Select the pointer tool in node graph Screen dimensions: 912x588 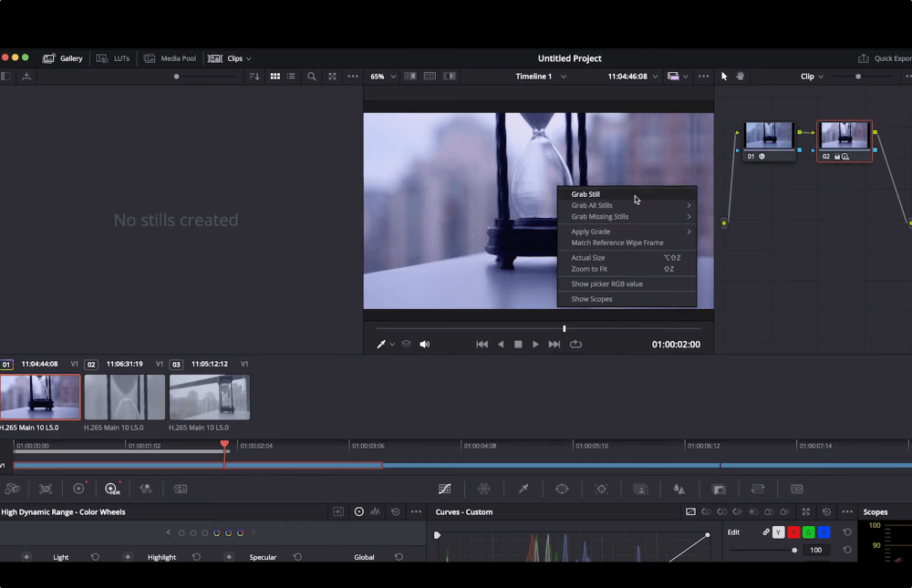coord(724,77)
